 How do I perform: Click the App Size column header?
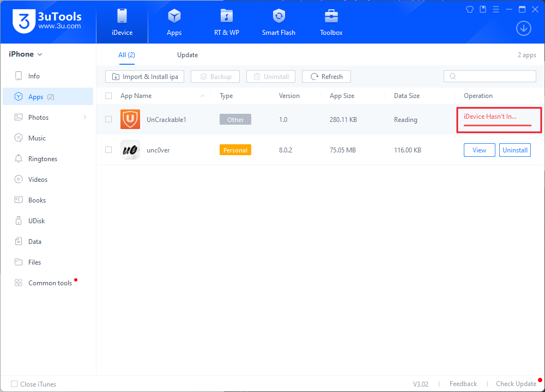342,96
